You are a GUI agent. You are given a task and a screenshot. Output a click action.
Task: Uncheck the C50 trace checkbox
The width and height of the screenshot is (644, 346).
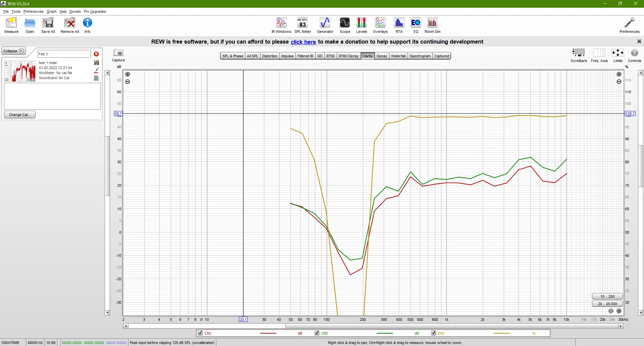pyautogui.click(x=200, y=333)
